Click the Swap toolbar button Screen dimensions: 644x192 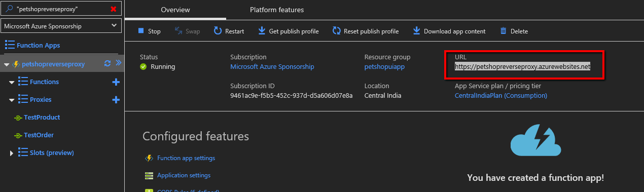point(187,31)
